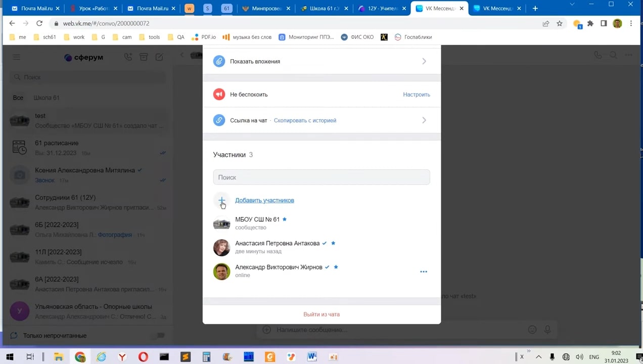Click the compose new message icon
The height and width of the screenshot is (364, 643).
159,57
